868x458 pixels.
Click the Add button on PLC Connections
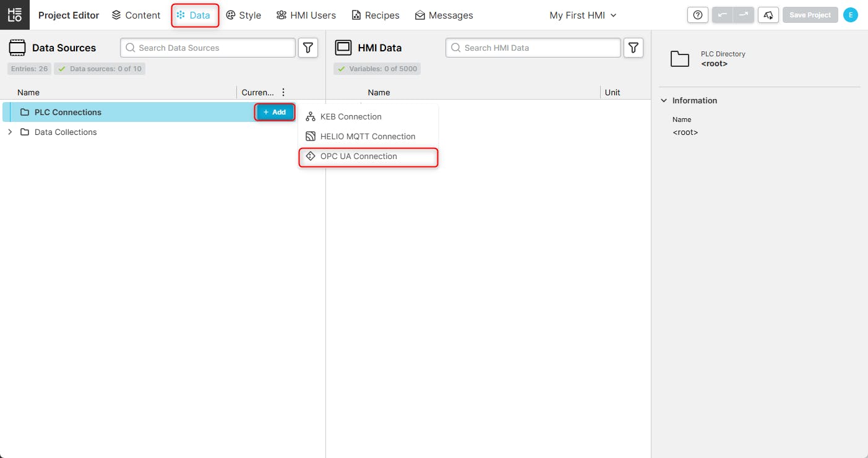tap(275, 112)
